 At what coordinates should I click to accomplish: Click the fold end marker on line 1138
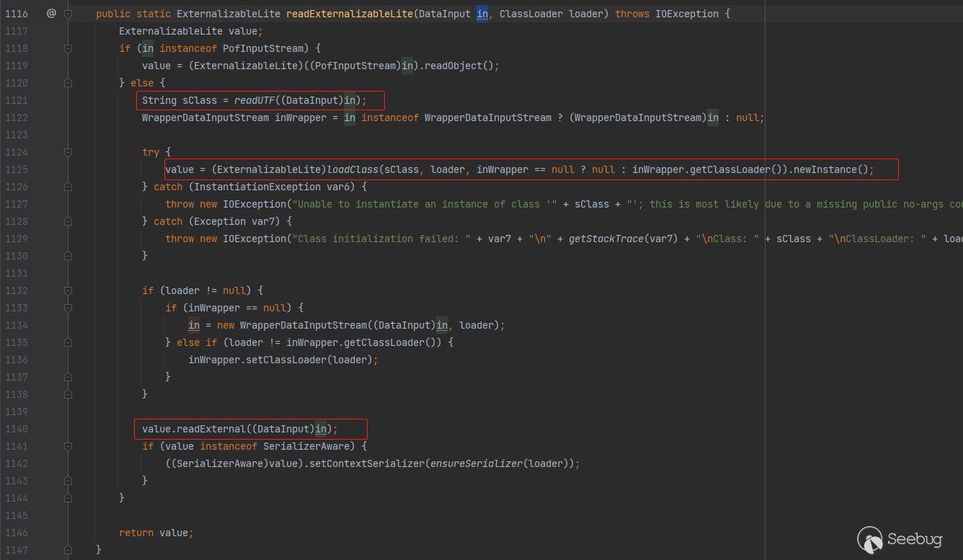68,394
